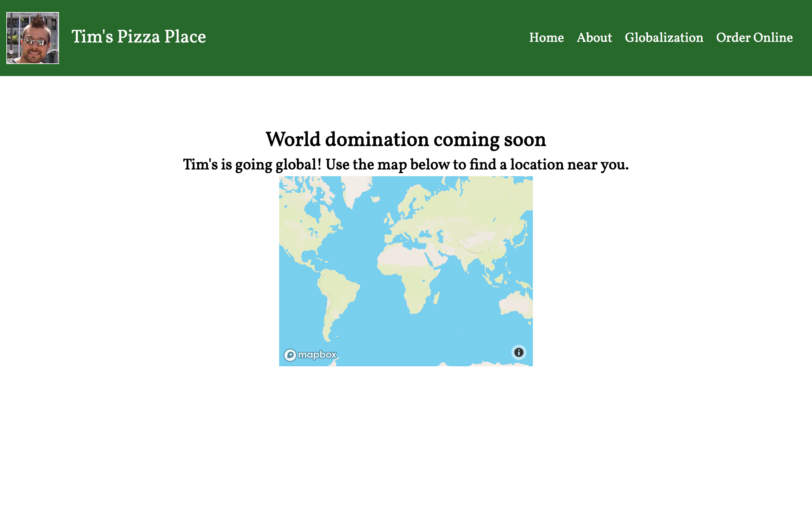Click the Tim's Pizza Place site title
The width and height of the screenshot is (812, 507).
[x=139, y=36]
